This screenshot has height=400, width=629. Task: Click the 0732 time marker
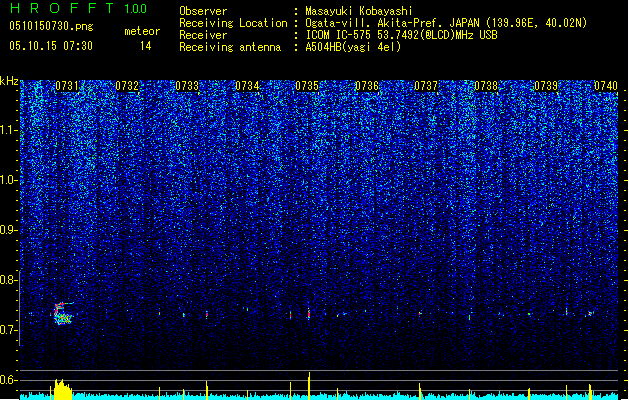[x=127, y=86]
